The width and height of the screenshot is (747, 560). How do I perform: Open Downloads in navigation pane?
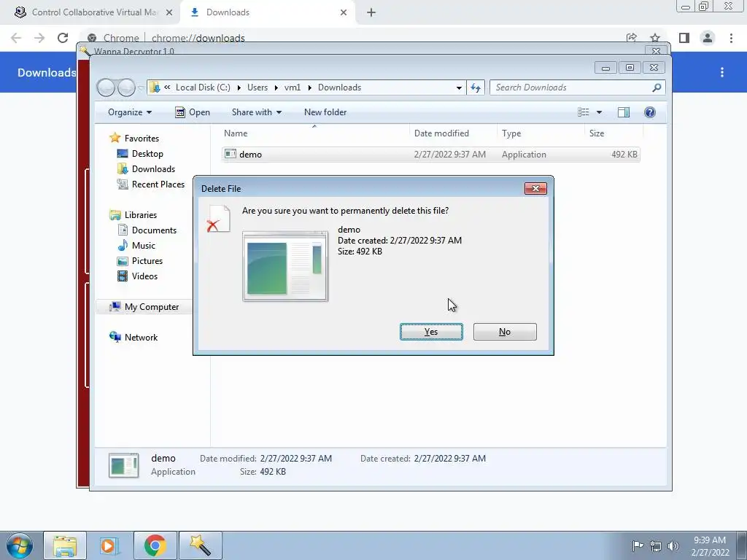click(153, 169)
